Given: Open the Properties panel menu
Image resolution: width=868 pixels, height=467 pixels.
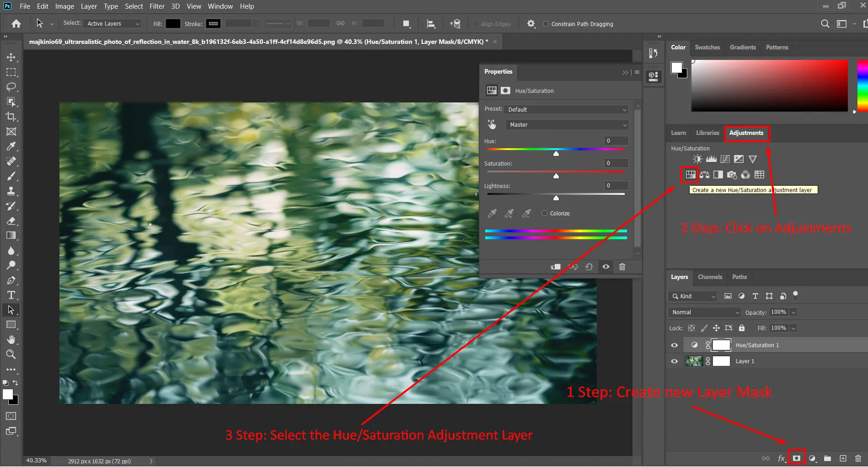Looking at the screenshot, I should (x=637, y=72).
